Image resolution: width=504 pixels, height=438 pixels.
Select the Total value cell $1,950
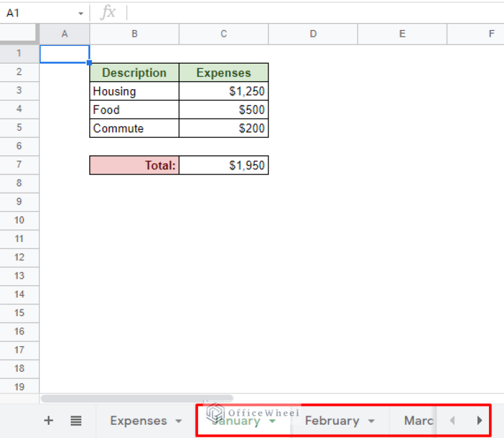224,166
